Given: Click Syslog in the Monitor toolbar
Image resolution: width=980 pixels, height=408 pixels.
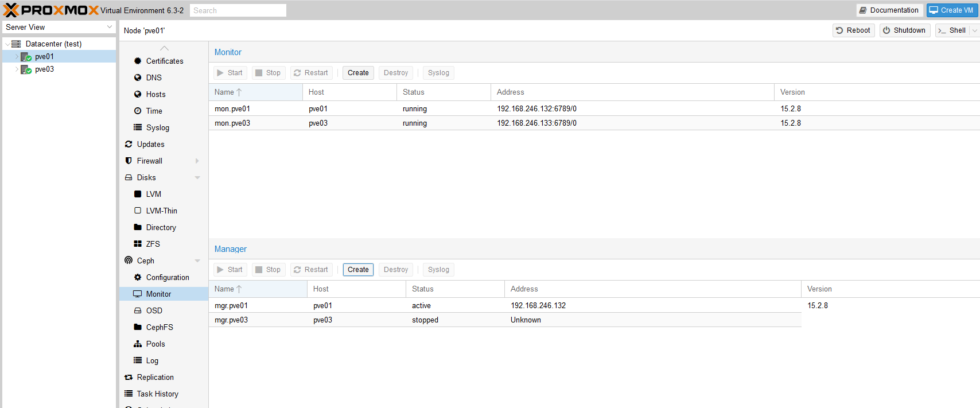Looking at the screenshot, I should click(438, 73).
